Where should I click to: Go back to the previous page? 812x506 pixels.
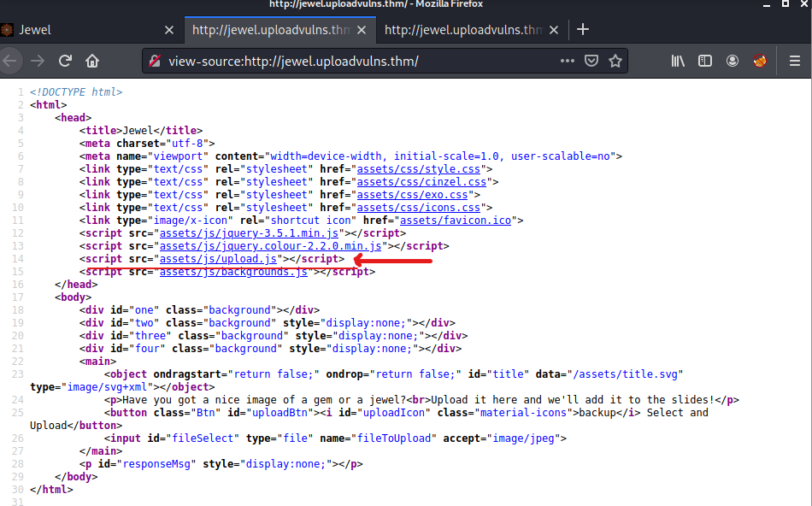pyautogui.click(x=9, y=62)
